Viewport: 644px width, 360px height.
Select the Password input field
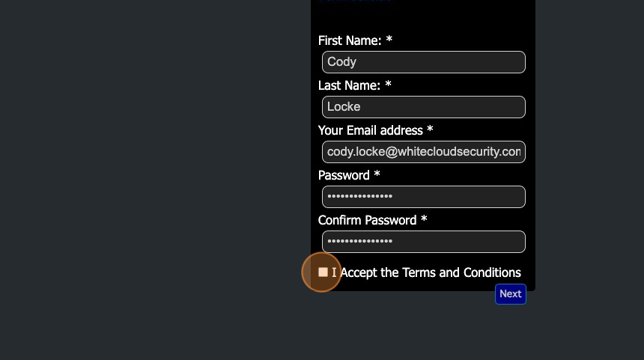pyautogui.click(x=423, y=197)
